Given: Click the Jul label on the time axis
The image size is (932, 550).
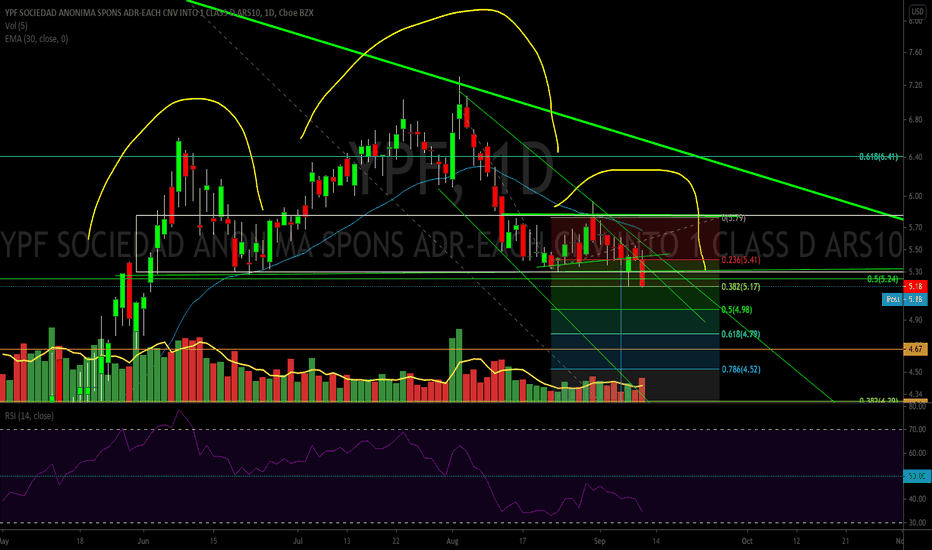Looking at the screenshot, I should (297, 541).
